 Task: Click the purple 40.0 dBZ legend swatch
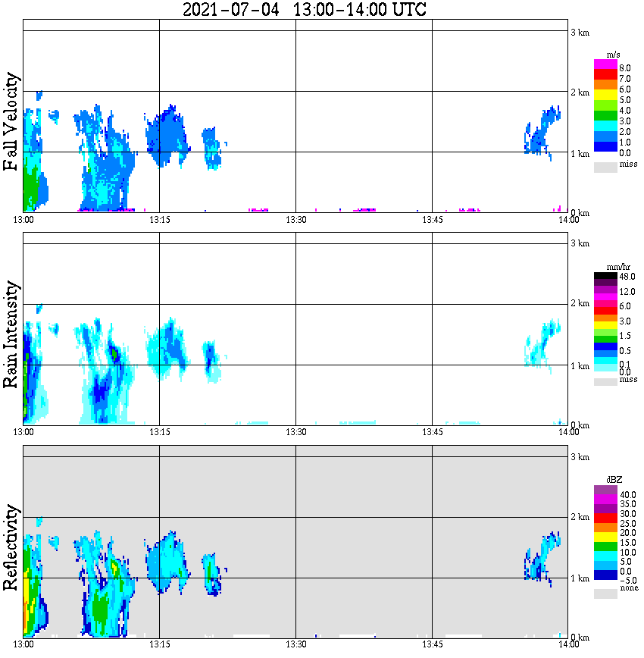click(605, 490)
